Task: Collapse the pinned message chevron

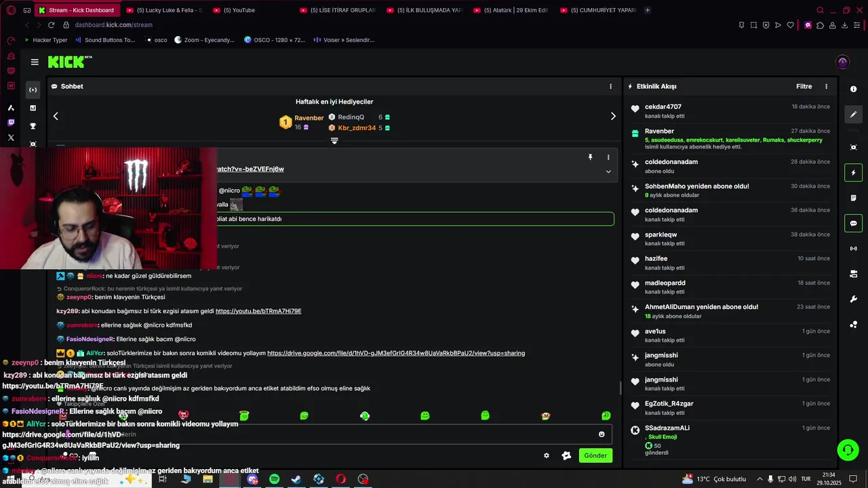Action: point(608,171)
